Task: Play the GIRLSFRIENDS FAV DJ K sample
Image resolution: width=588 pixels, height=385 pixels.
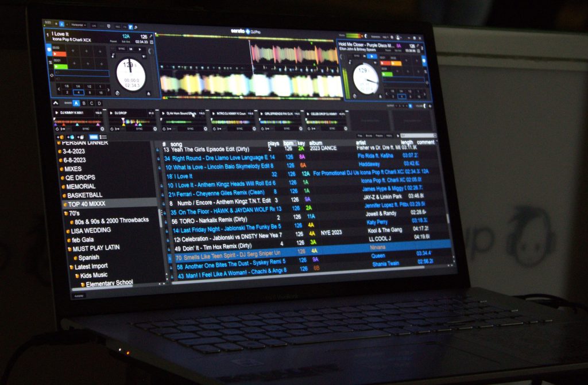Action: pos(262,113)
